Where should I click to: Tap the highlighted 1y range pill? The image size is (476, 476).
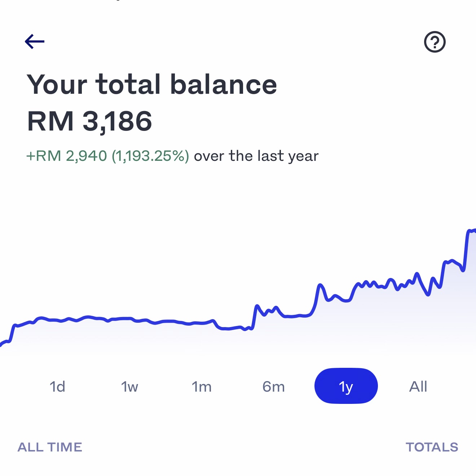[x=346, y=386]
